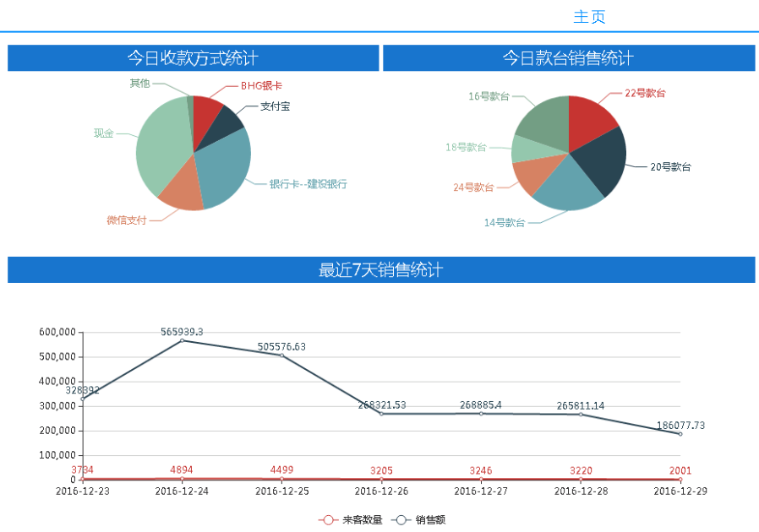Click the 2016-12-25 x-axis date

(x=282, y=491)
